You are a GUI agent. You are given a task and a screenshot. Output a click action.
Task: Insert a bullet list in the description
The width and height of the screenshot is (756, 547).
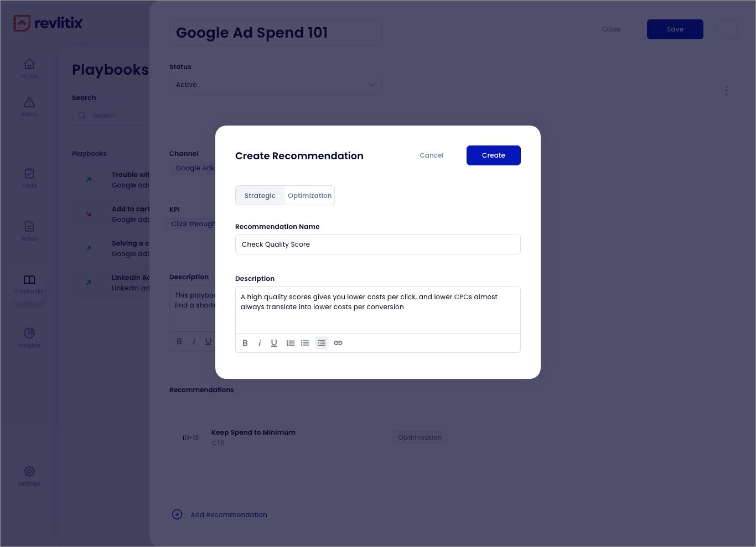pyautogui.click(x=305, y=343)
